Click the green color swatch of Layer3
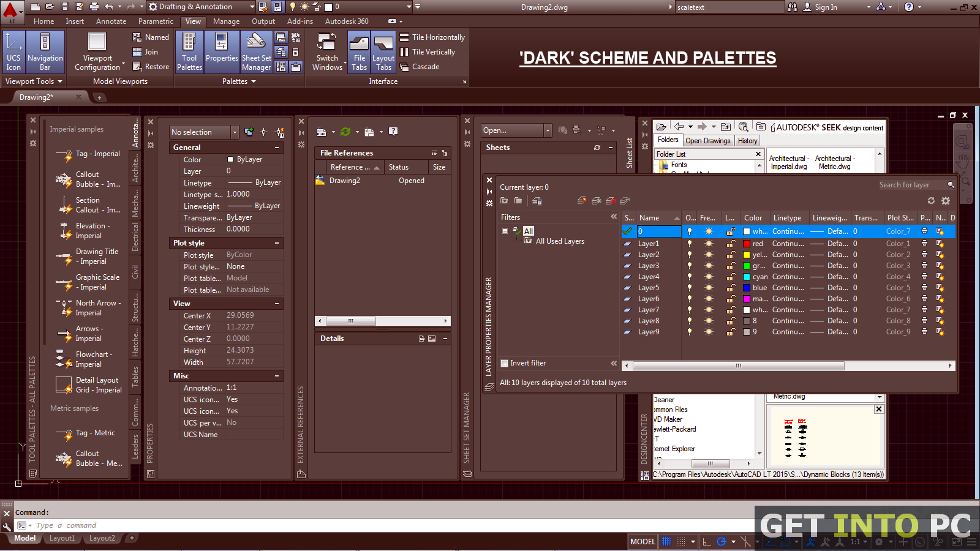 click(747, 266)
